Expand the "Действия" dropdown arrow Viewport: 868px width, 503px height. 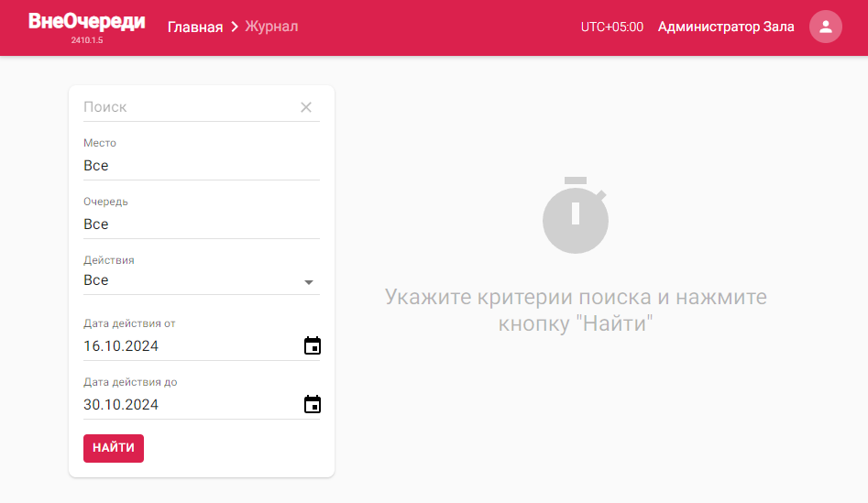click(x=309, y=282)
